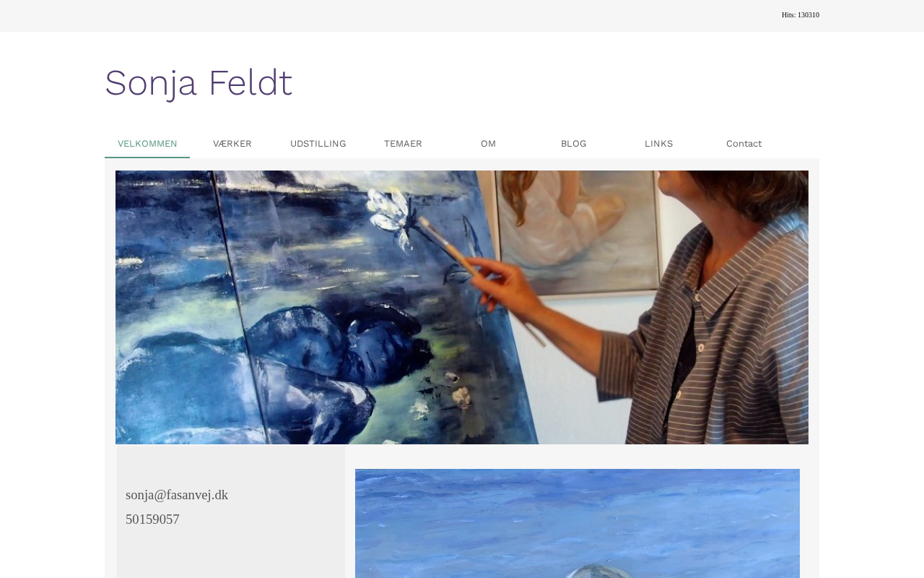The image size is (924, 578).
Task: Open the VELKOMMEN navigation tab
Action: (x=147, y=144)
